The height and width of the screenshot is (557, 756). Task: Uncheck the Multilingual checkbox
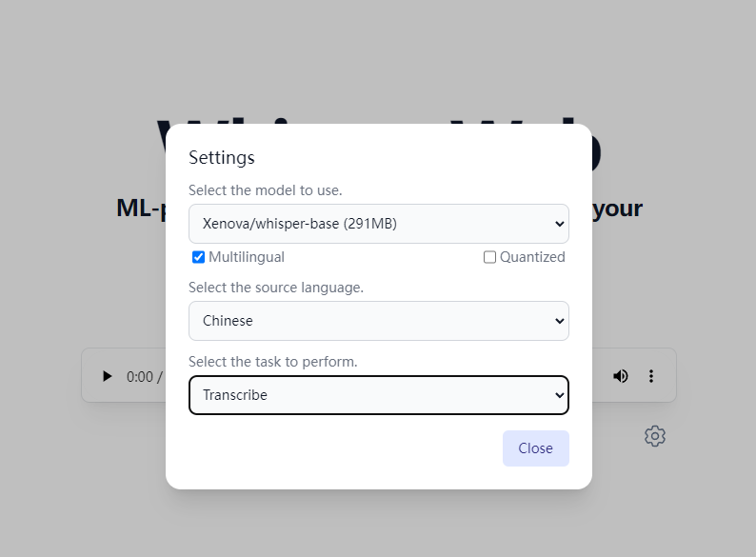coord(198,257)
